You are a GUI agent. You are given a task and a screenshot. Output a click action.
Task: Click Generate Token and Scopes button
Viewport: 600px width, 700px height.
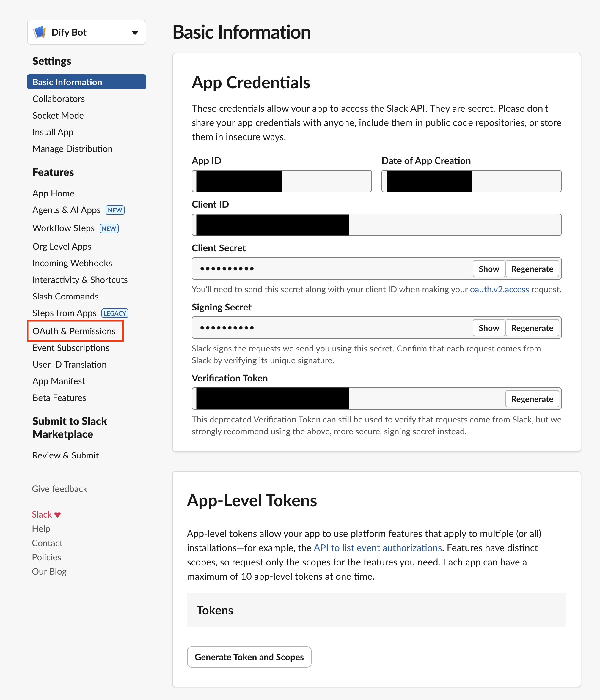click(249, 657)
